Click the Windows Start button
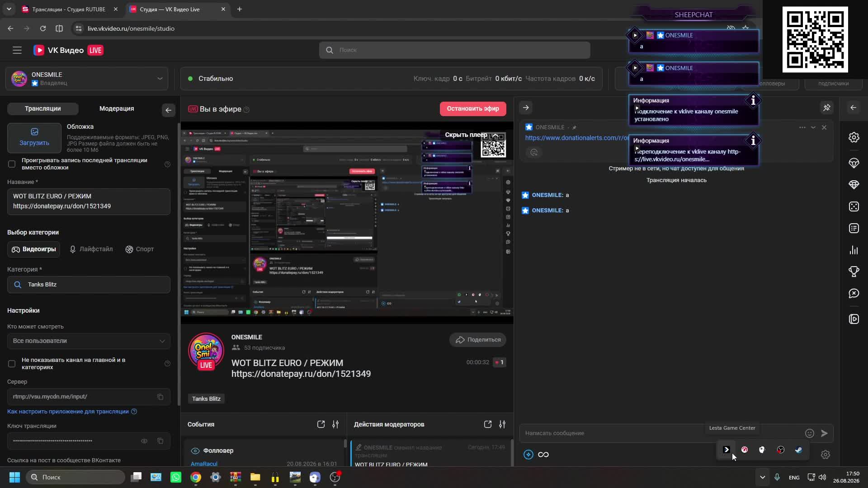Viewport: 868px width, 488px height. pos(14,477)
